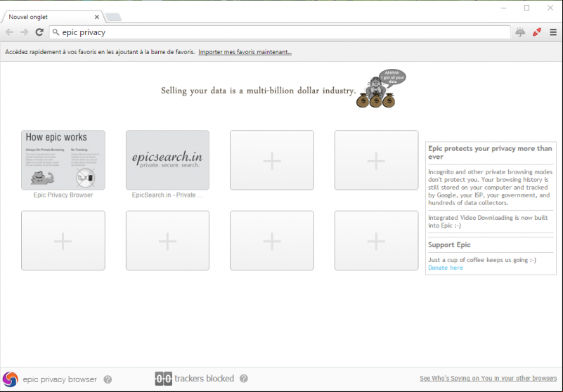
Task: Click second empty plus tile in bottom row
Action: [167, 240]
